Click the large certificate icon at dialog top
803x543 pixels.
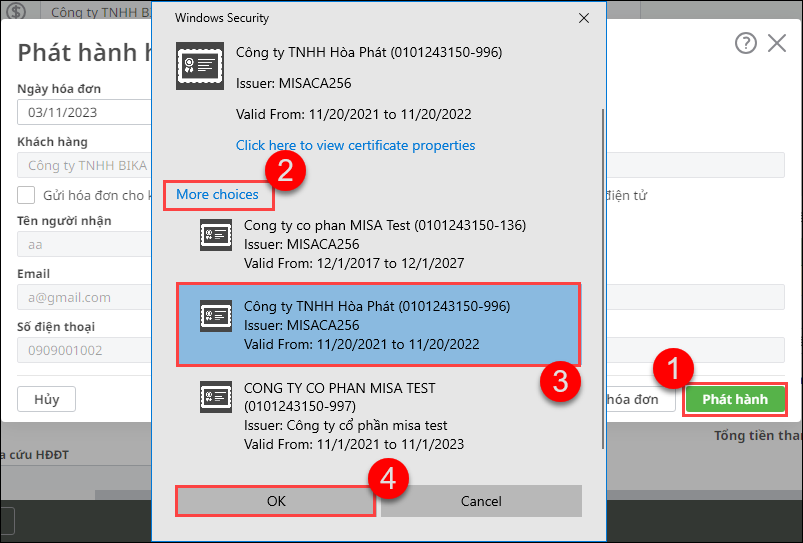[x=200, y=66]
